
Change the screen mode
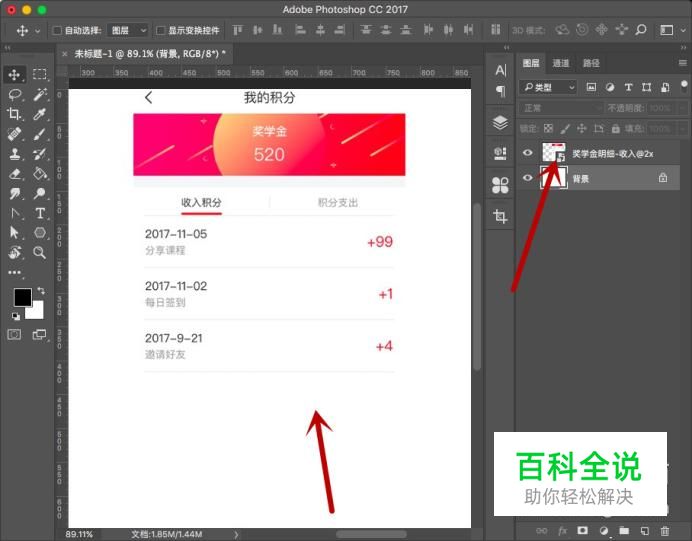pos(39,334)
